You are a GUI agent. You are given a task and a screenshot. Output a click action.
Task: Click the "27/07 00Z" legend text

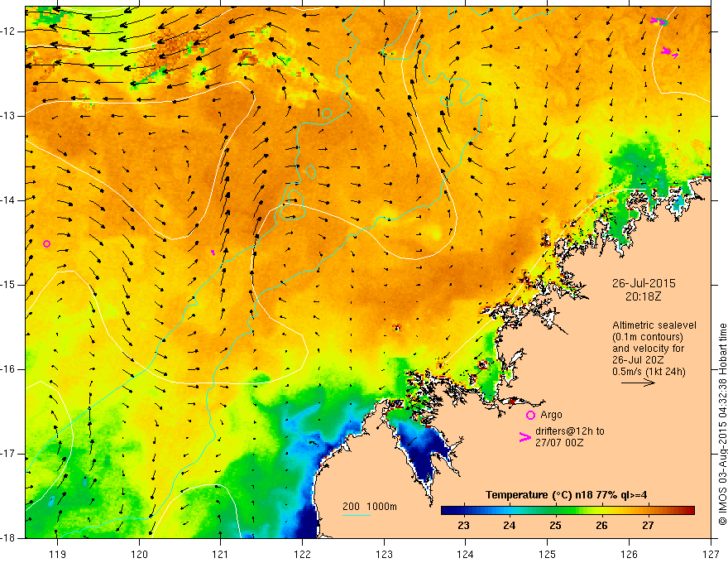559,443
